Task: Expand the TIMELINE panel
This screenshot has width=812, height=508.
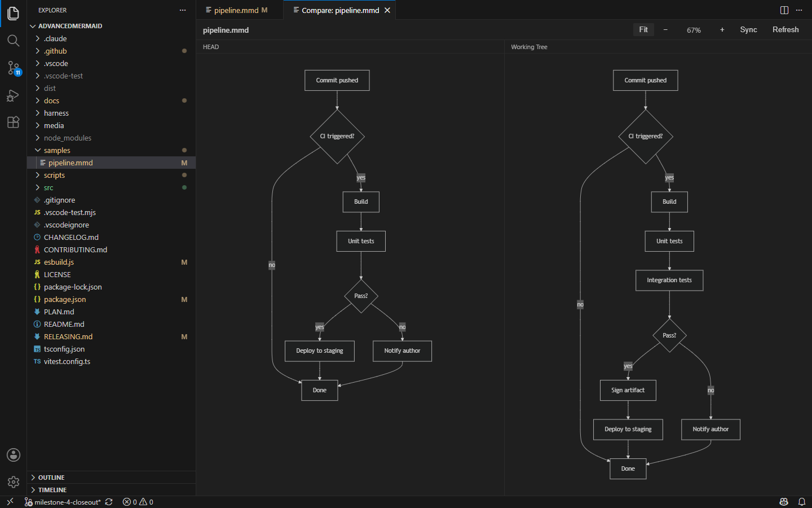Action: tap(111, 490)
